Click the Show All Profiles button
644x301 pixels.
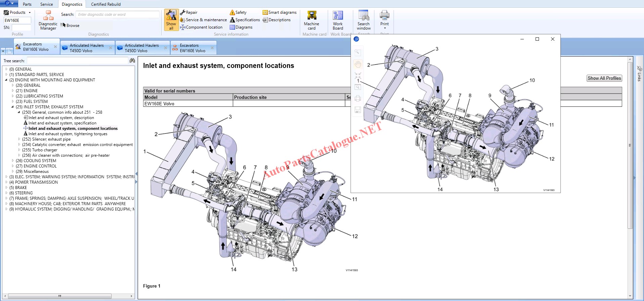coord(604,78)
